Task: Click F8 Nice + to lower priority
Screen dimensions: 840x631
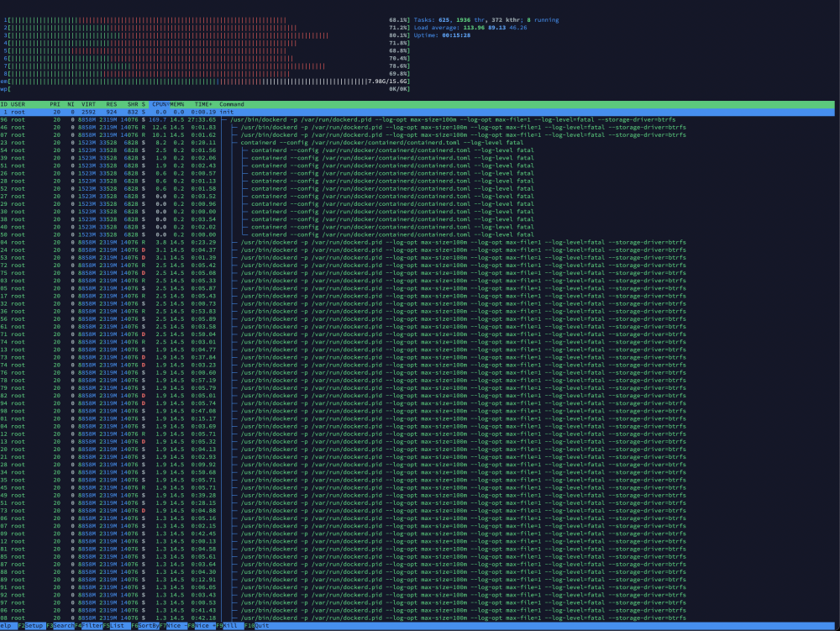Action: [x=202, y=626]
